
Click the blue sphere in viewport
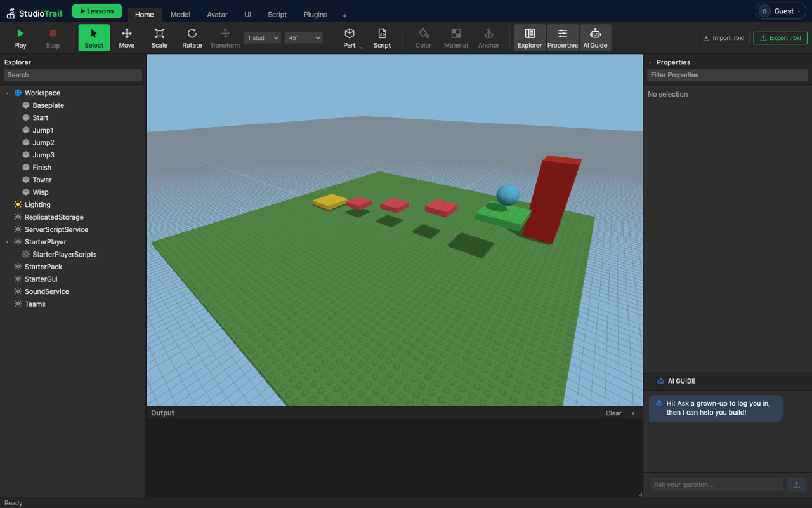click(x=508, y=195)
